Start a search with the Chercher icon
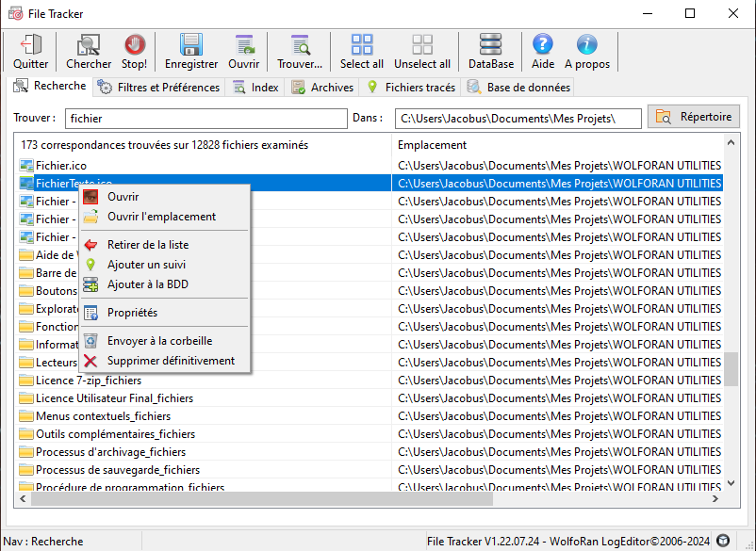 [x=89, y=45]
